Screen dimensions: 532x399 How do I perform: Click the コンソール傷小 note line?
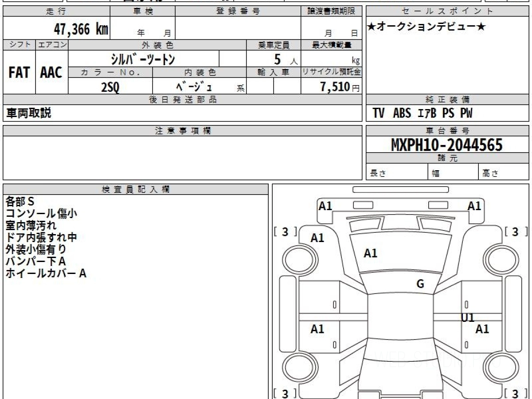click(x=41, y=214)
